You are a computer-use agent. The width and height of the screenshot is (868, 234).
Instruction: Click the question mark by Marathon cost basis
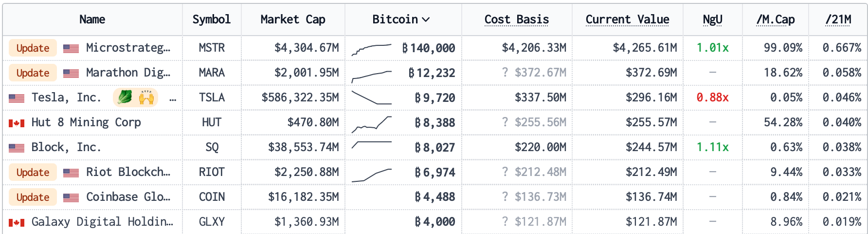tap(505, 73)
